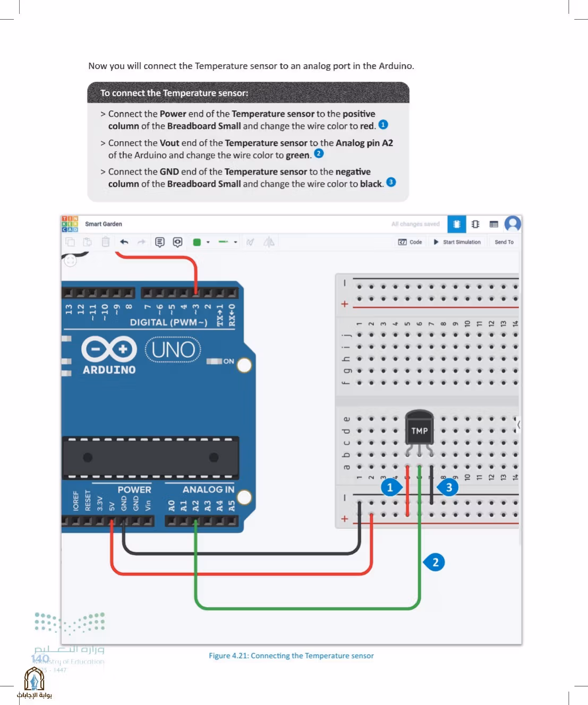
Task: Click the Arduino ON power LED
Action: (x=214, y=362)
